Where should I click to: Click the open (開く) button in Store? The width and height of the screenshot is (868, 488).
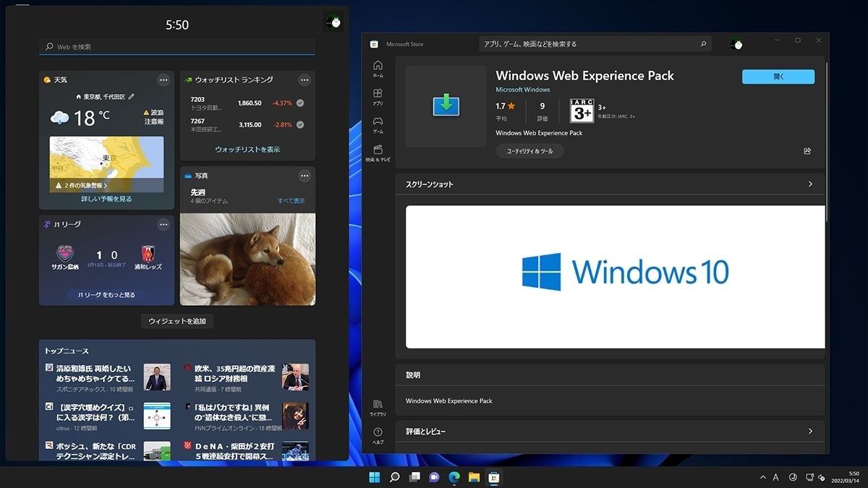pos(778,77)
